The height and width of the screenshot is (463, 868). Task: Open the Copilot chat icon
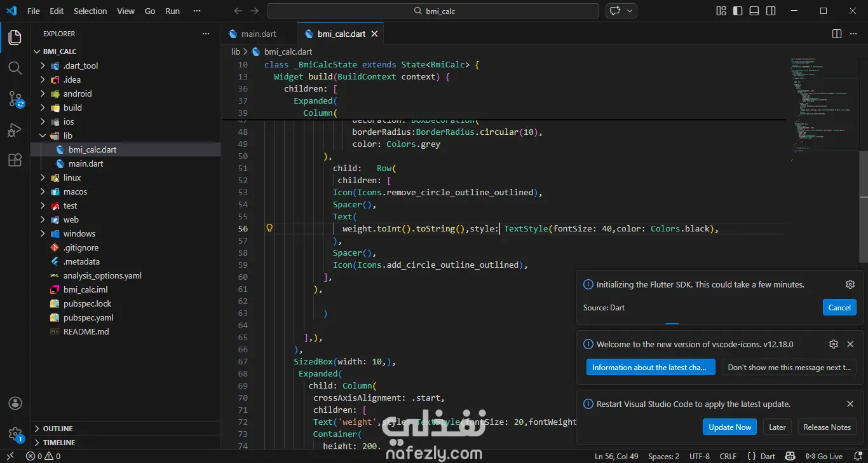[614, 11]
